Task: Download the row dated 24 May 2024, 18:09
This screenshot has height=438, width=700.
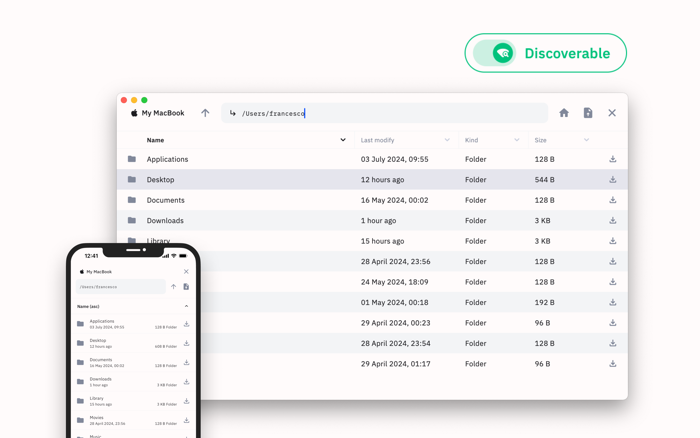Action: click(x=612, y=282)
